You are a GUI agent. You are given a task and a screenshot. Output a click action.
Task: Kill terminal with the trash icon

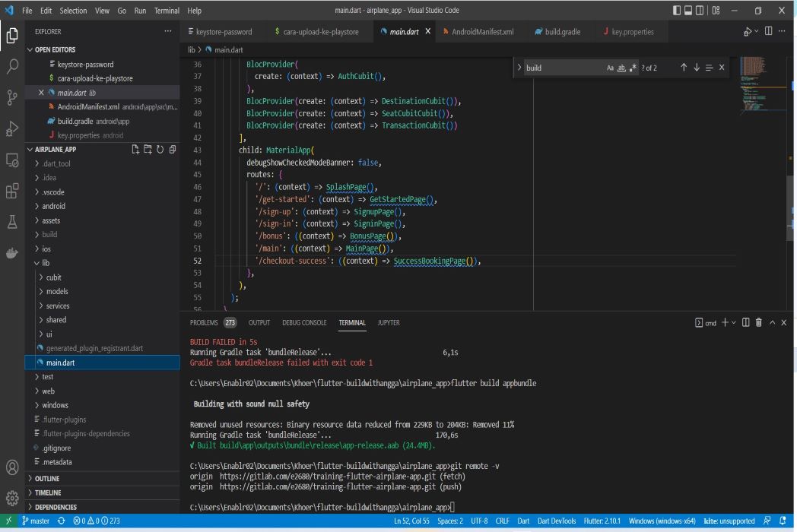pyautogui.click(x=757, y=323)
